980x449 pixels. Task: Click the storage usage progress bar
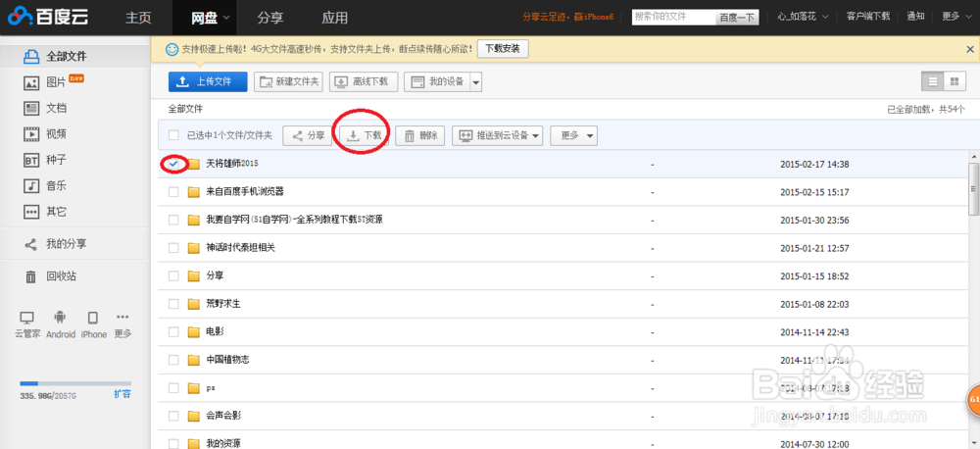click(x=75, y=382)
